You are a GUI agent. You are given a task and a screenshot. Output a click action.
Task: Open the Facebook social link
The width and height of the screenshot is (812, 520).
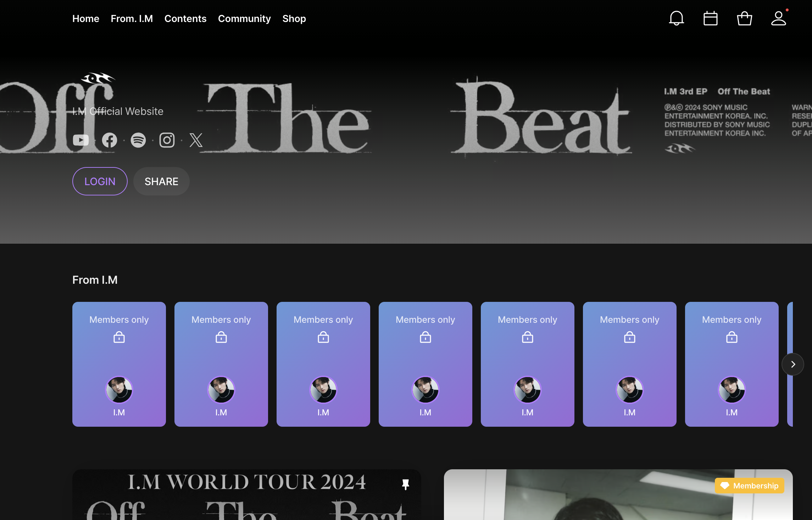point(110,140)
